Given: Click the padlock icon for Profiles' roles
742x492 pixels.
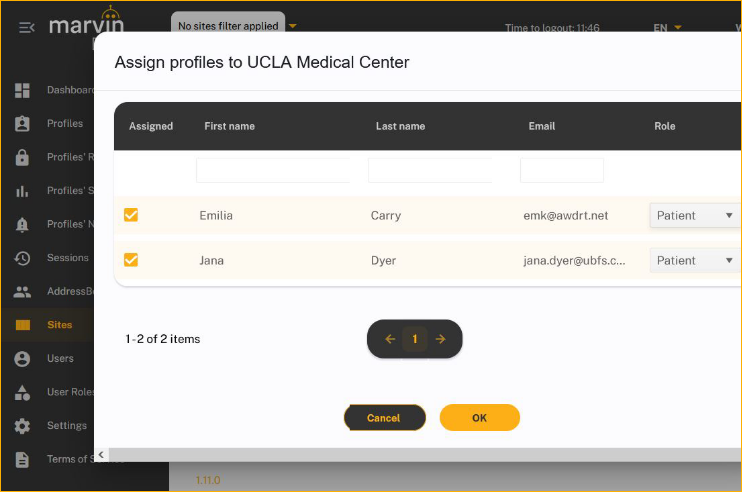Looking at the screenshot, I should 22,158.
